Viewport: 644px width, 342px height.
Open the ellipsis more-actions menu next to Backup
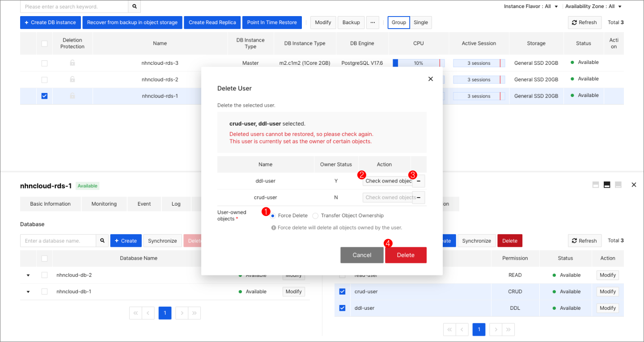[x=373, y=22]
